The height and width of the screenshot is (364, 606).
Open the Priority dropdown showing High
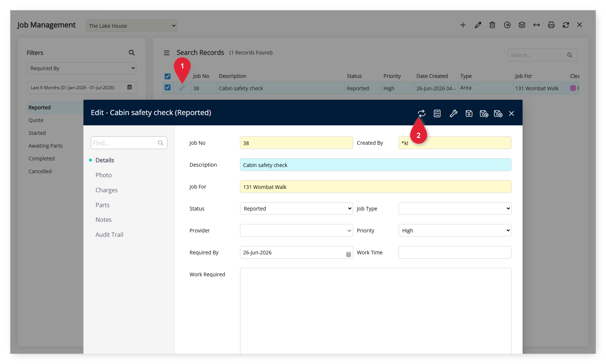coord(455,230)
